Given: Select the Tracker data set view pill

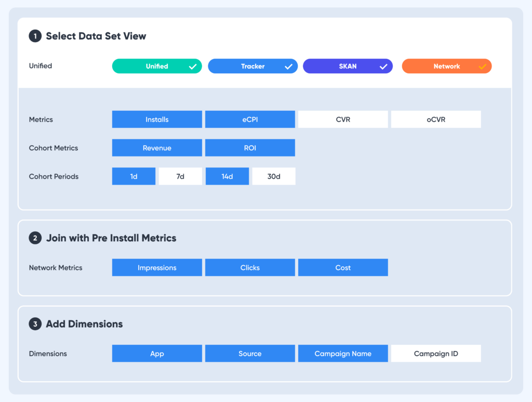Looking at the screenshot, I should click(x=253, y=66).
